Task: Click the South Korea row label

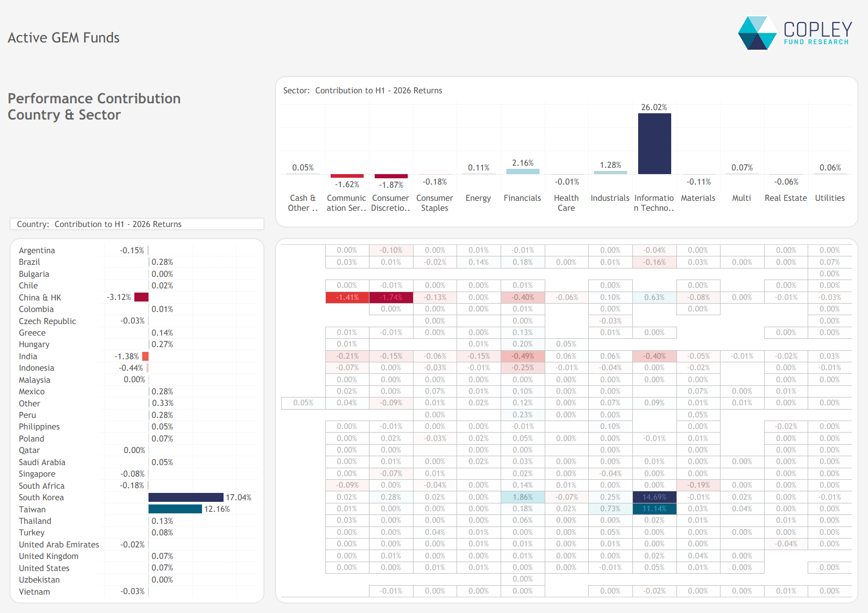Action: point(41,498)
